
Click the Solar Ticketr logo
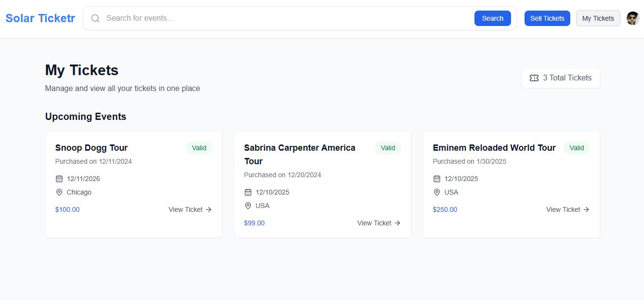tap(40, 18)
